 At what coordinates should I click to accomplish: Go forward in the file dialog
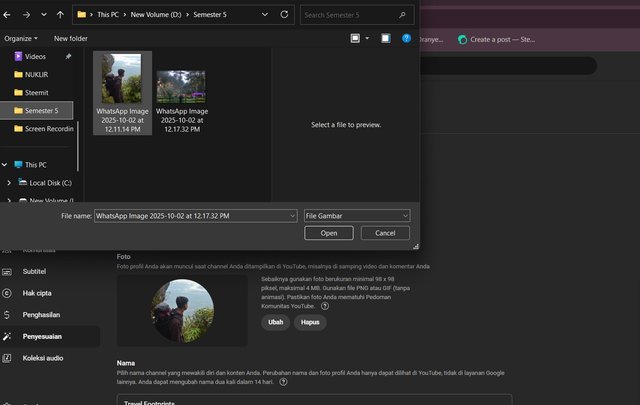[27, 15]
